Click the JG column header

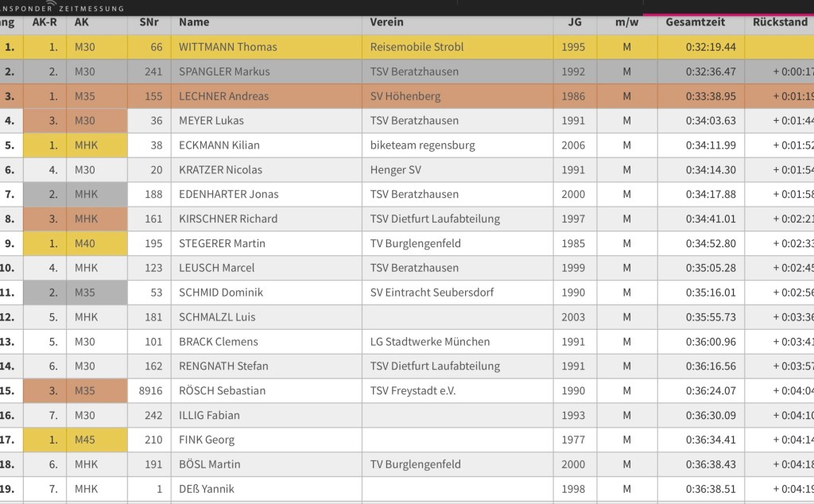(x=574, y=22)
